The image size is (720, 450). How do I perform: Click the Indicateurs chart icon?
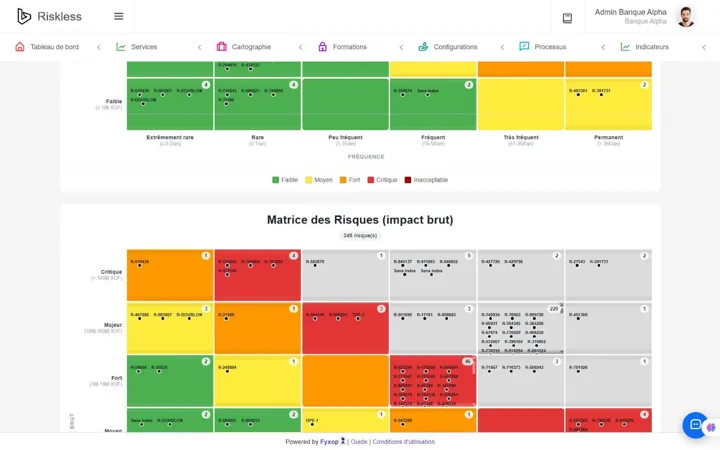pos(625,47)
